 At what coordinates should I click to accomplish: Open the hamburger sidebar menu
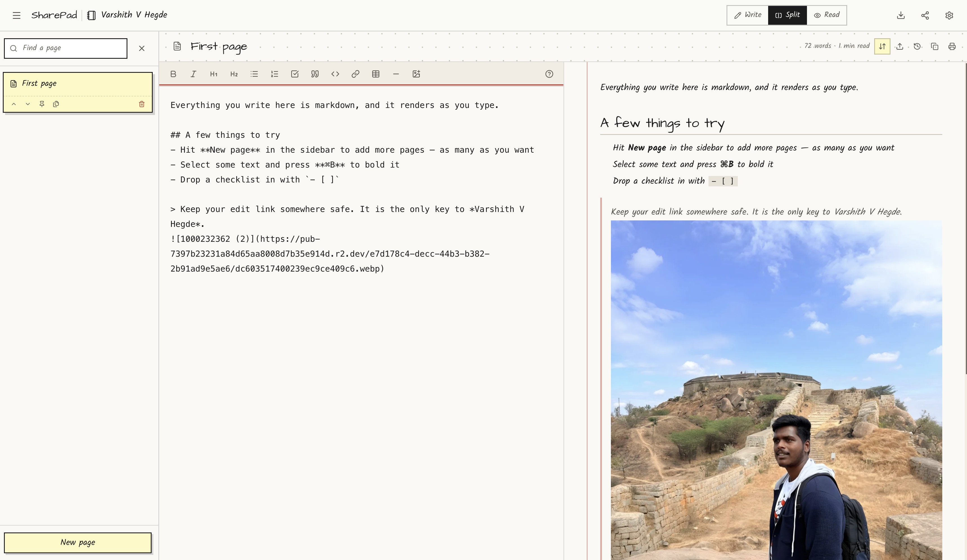16,15
